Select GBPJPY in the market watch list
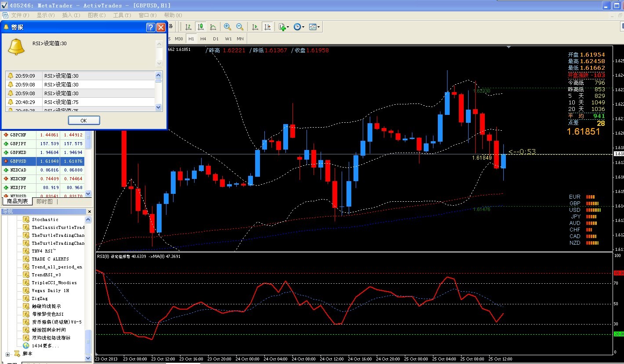Viewport: 624px width, 364px height. click(x=43, y=143)
